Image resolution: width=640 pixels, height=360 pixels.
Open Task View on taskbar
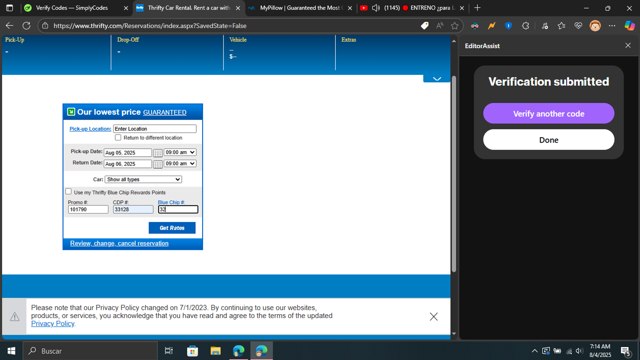pos(169,351)
